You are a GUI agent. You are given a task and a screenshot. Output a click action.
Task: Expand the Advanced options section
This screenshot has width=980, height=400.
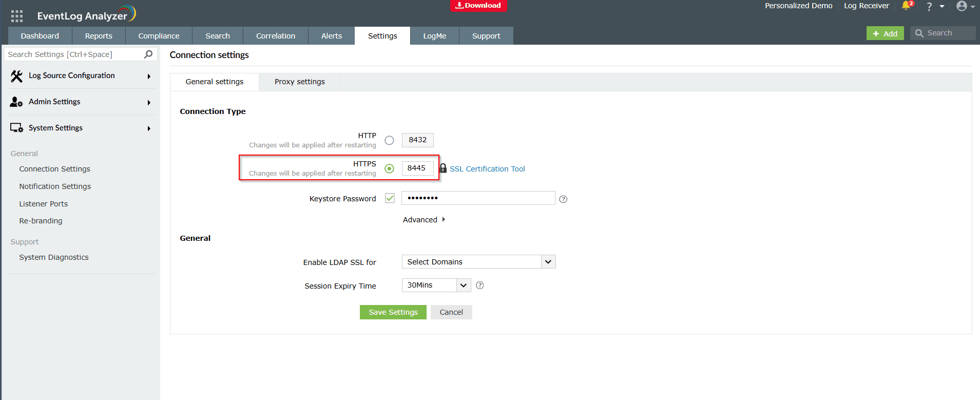pyautogui.click(x=424, y=220)
